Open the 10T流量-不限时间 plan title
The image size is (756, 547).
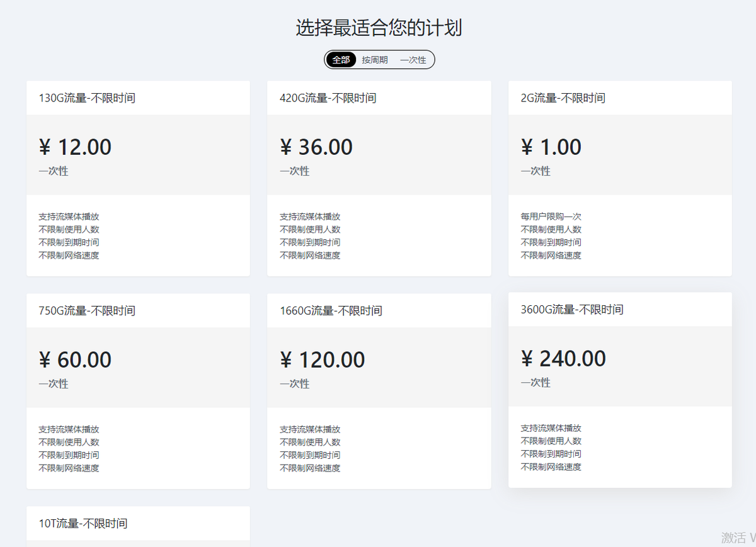[83, 524]
